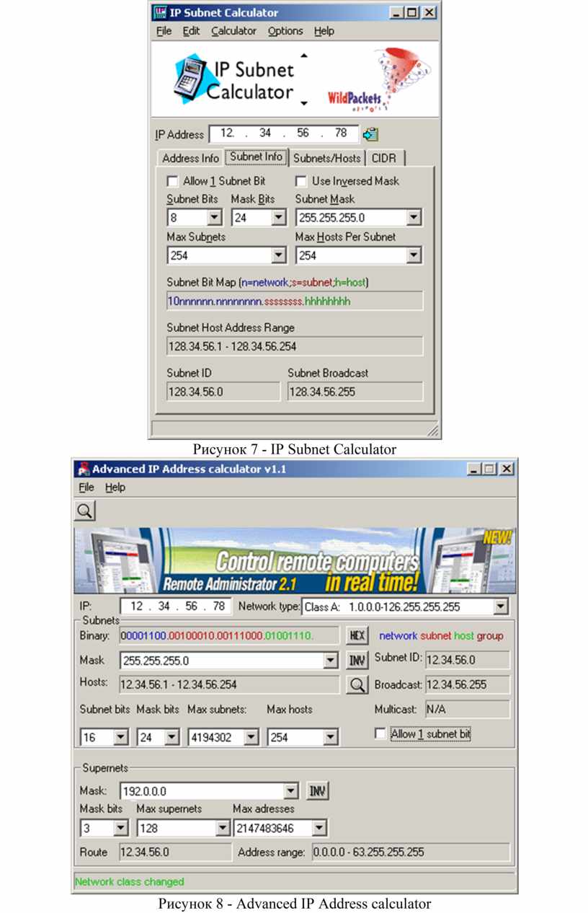Click the Network class changed status message

(130, 881)
